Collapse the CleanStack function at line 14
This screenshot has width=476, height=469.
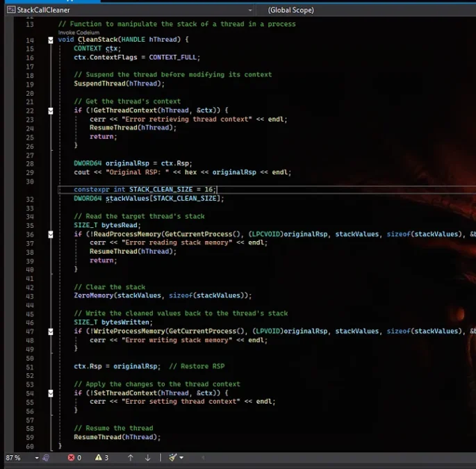coord(51,40)
